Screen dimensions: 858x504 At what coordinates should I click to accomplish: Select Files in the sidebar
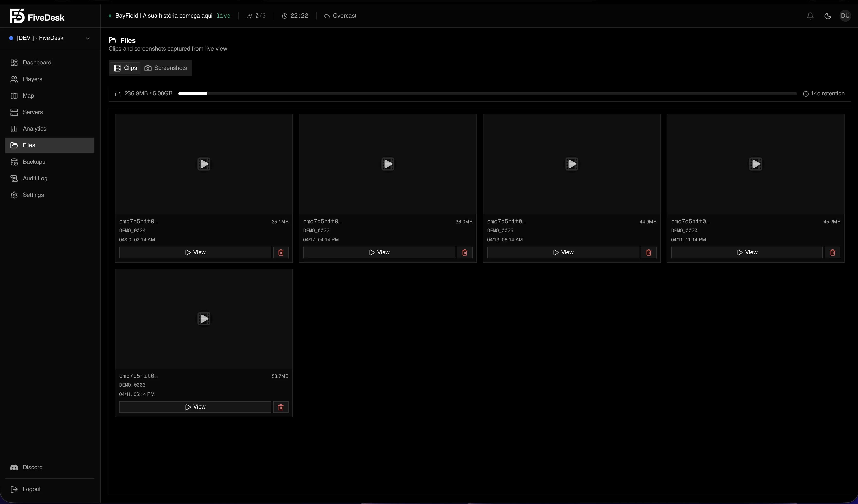coord(50,145)
